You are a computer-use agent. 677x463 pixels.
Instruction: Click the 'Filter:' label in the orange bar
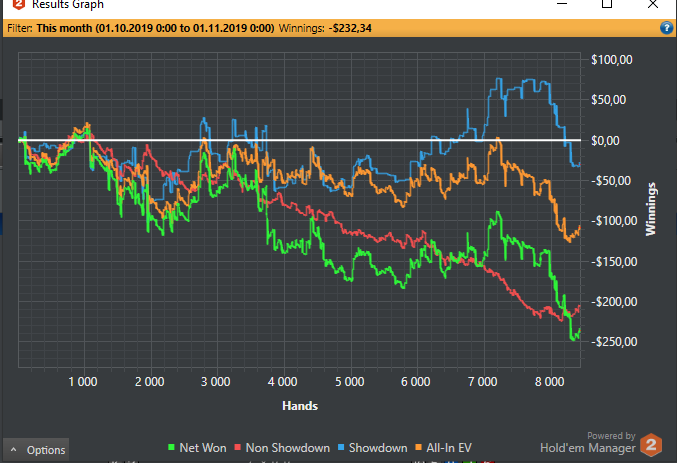click(x=20, y=28)
